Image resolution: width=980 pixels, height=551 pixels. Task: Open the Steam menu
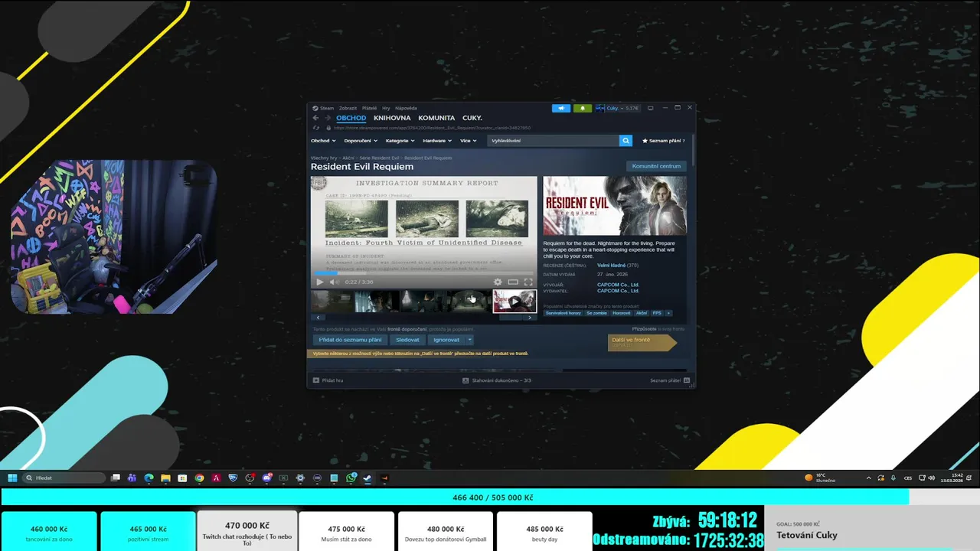pos(324,108)
